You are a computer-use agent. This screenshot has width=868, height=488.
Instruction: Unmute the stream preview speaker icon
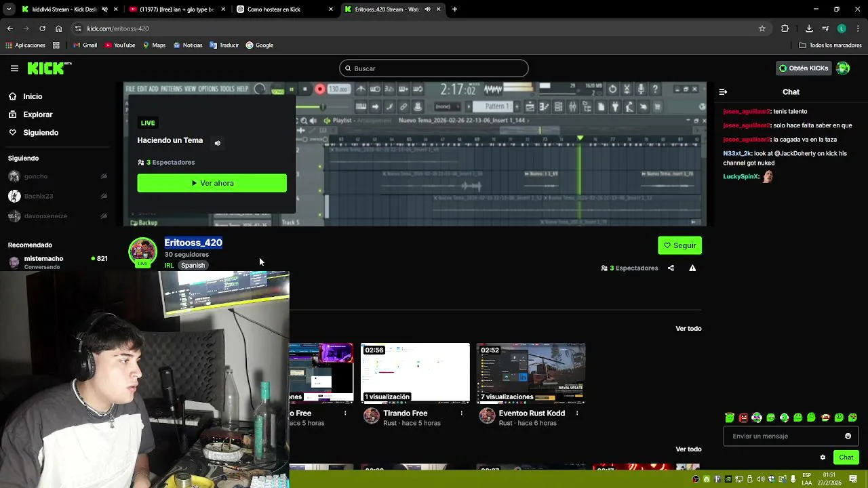218,143
